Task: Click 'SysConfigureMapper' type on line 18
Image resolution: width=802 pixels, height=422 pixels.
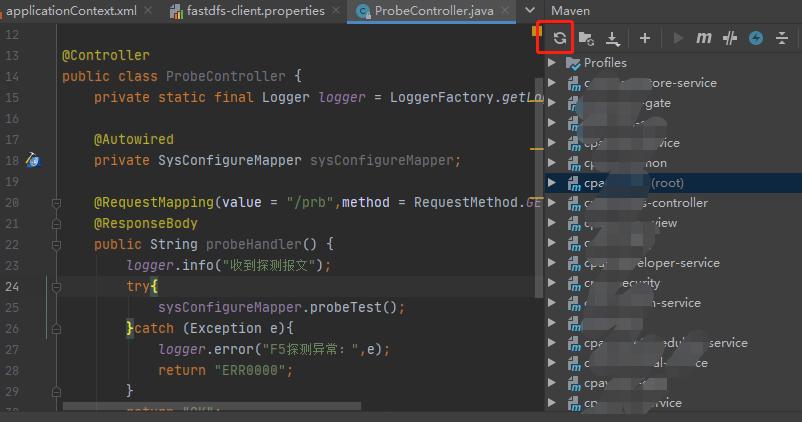Action: [230, 160]
